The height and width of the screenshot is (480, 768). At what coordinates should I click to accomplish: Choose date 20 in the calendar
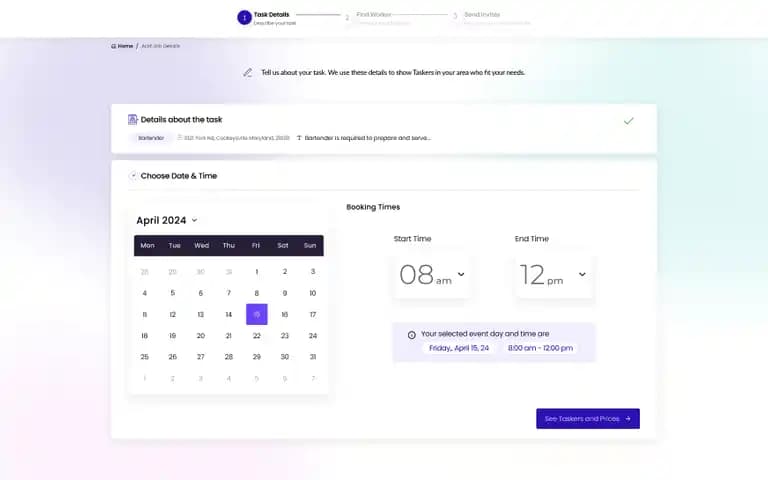pos(201,336)
